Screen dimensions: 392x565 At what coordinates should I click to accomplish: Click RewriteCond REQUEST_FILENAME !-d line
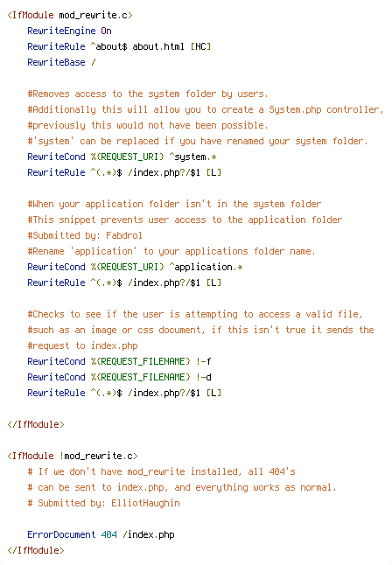(119, 377)
